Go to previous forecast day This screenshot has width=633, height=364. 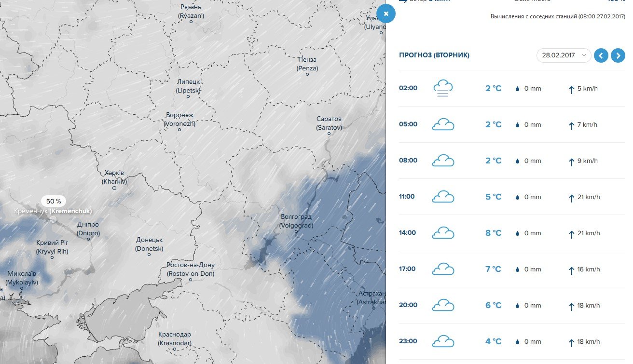click(x=601, y=55)
